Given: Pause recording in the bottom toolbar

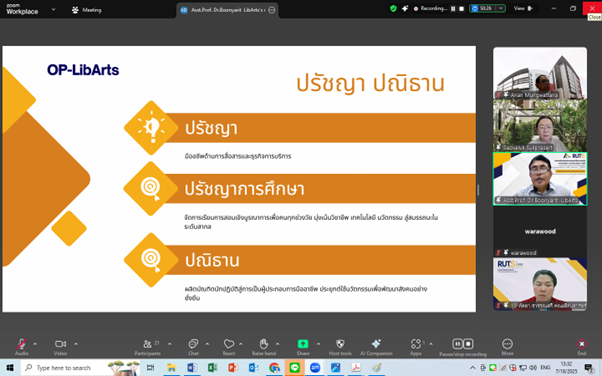Looking at the screenshot, I should (x=457, y=343).
